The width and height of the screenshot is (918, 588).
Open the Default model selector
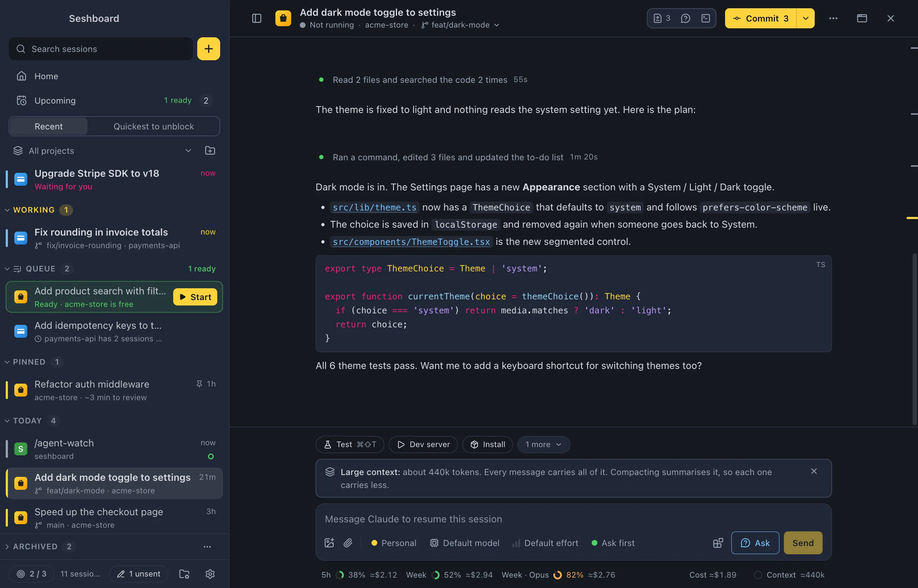(x=464, y=543)
